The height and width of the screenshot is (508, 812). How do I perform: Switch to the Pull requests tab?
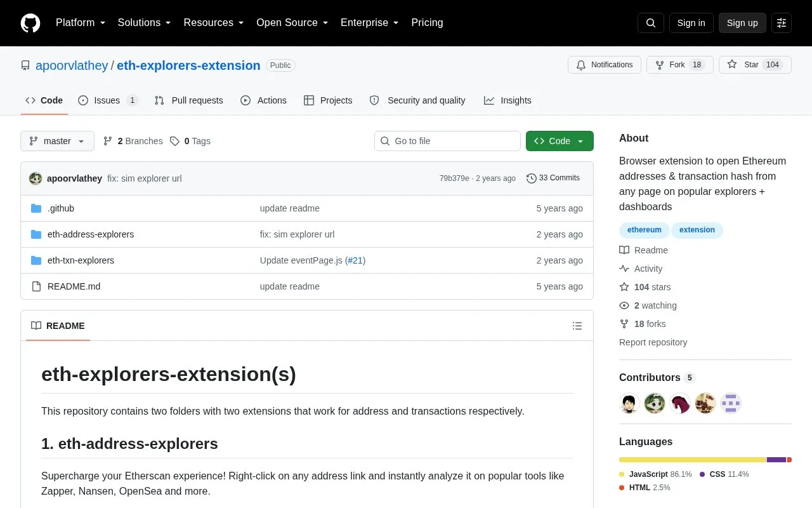pyautogui.click(x=188, y=100)
